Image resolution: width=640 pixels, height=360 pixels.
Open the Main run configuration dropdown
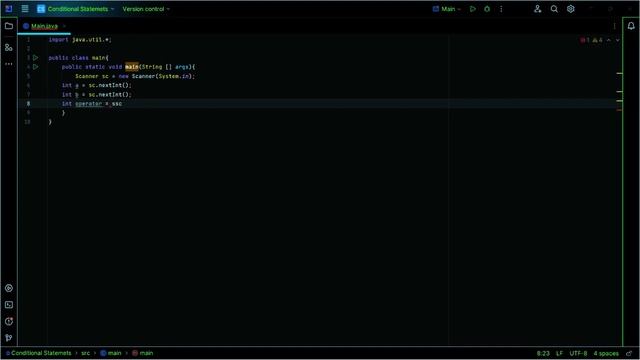[447, 9]
